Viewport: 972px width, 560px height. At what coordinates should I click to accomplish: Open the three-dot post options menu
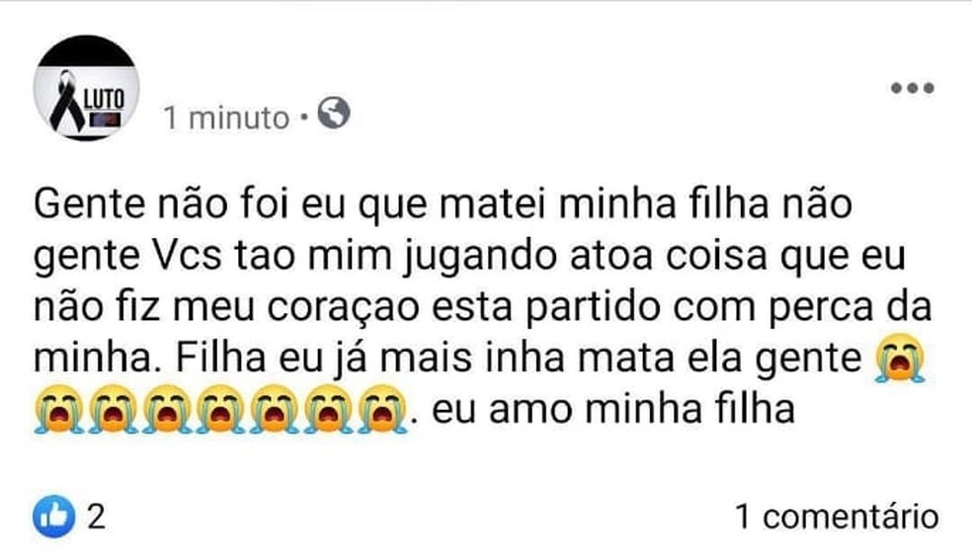(x=912, y=88)
